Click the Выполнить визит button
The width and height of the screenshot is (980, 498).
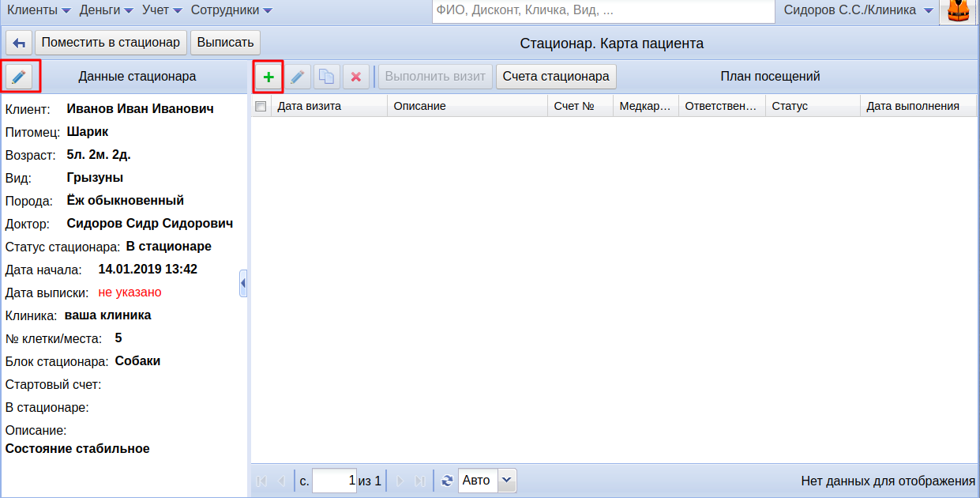pyautogui.click(x=435, y=77)
